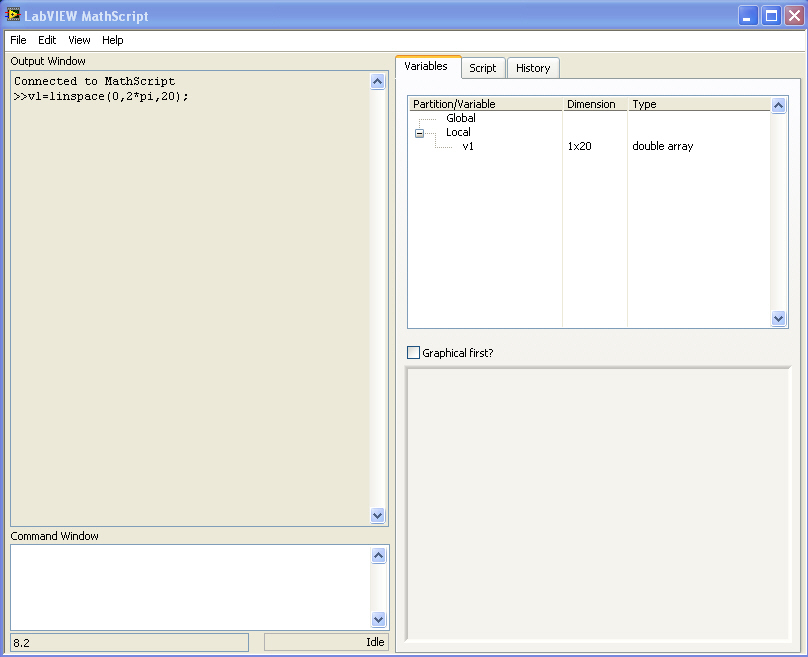Switch to the History tab
The height and width of the screenshot is (657, 808).
533,68
